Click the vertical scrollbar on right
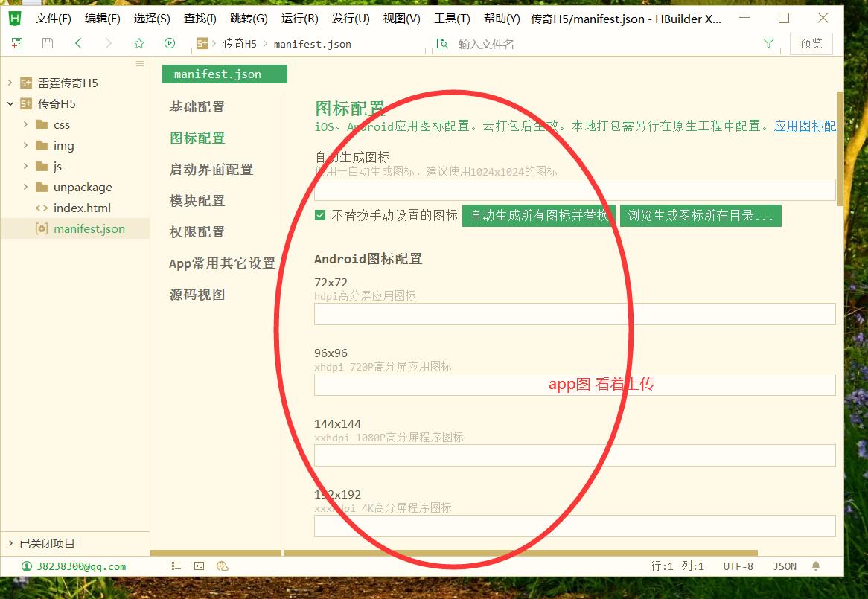The height and width of the screenshot is (599, 868). [840, 149]
